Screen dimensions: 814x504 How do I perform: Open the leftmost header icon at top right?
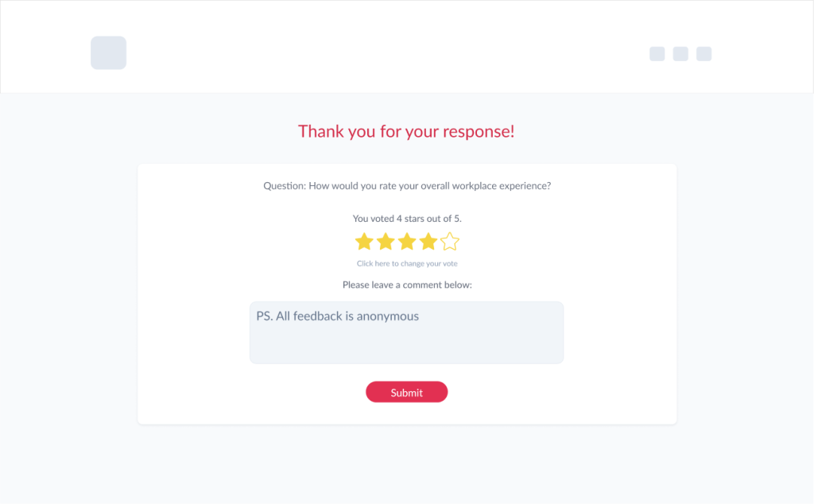coord(657,53)
